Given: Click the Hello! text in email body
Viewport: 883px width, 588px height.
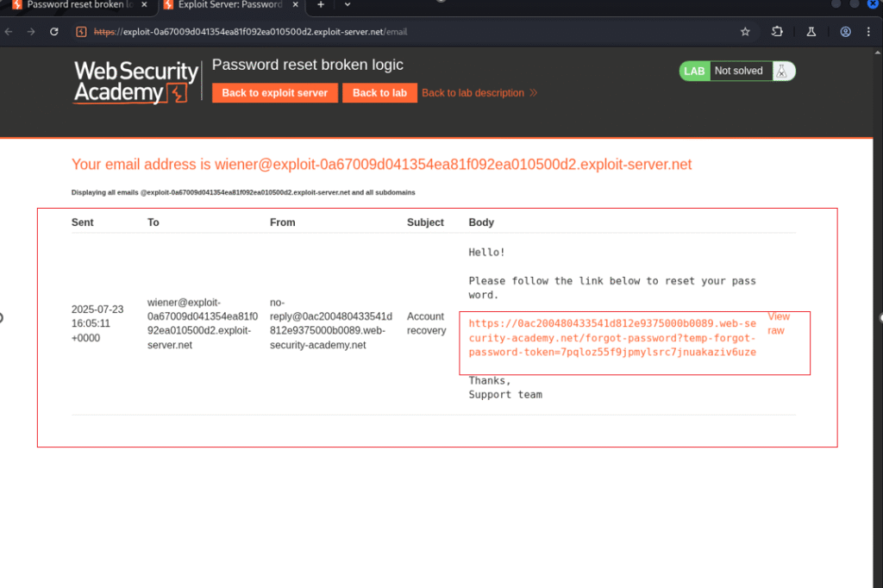Looking at the screenshot, I should point(486,253).
